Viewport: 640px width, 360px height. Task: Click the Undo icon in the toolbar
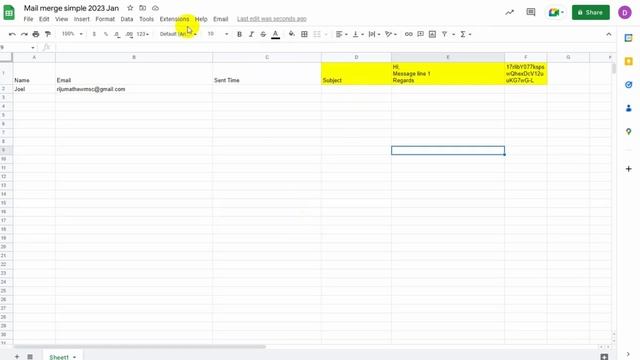pyautogui.click(x=12, y=34)
